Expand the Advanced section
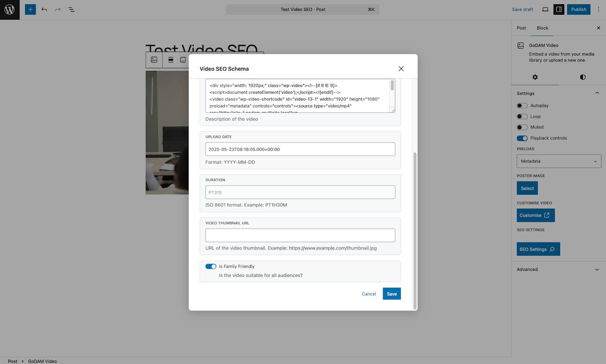Image resolution: width=606 pixels, height=364 pixels. [597, 269]
